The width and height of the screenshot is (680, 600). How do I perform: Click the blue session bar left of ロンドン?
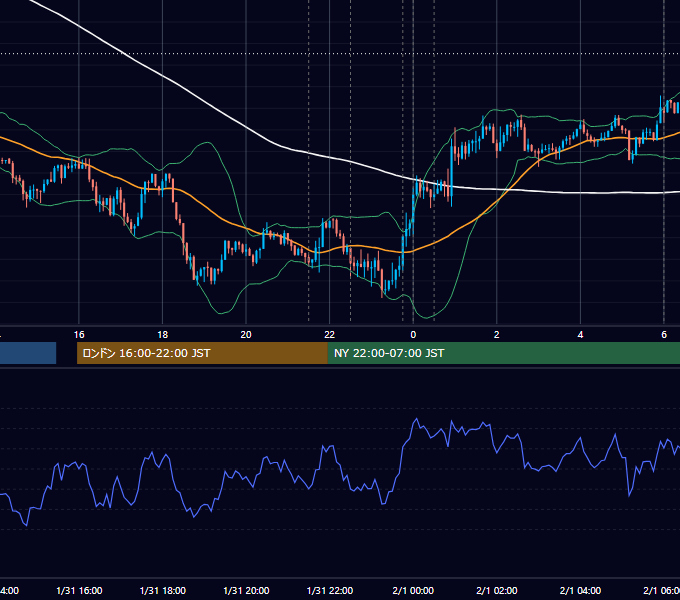(28, 353)
